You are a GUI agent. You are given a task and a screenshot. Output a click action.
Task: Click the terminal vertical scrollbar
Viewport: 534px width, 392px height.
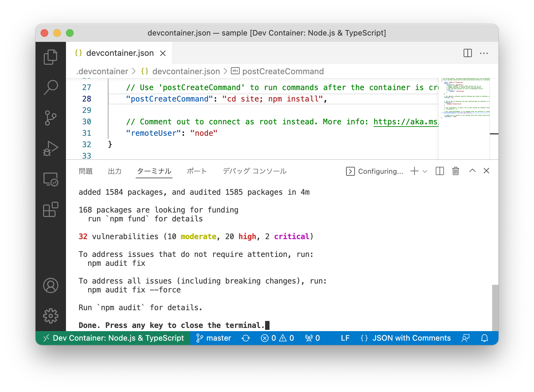click(x=495, y=308)
